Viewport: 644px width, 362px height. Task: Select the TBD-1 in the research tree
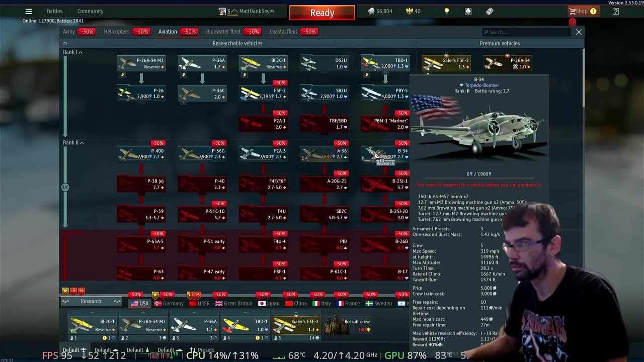pyautogui.click(x=385, y=63)
